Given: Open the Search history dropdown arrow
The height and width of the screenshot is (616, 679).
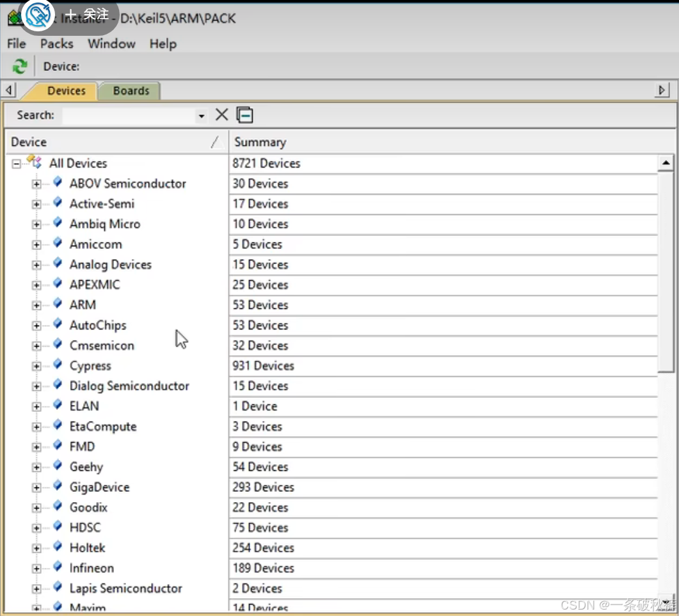Looking at the screenshot, I should click(x=201, y=116).
